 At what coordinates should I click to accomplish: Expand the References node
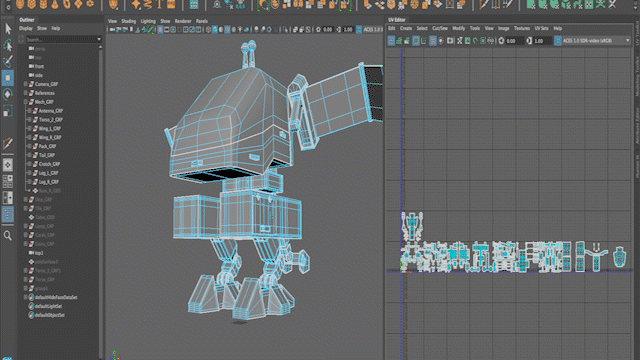coord(25,93)
